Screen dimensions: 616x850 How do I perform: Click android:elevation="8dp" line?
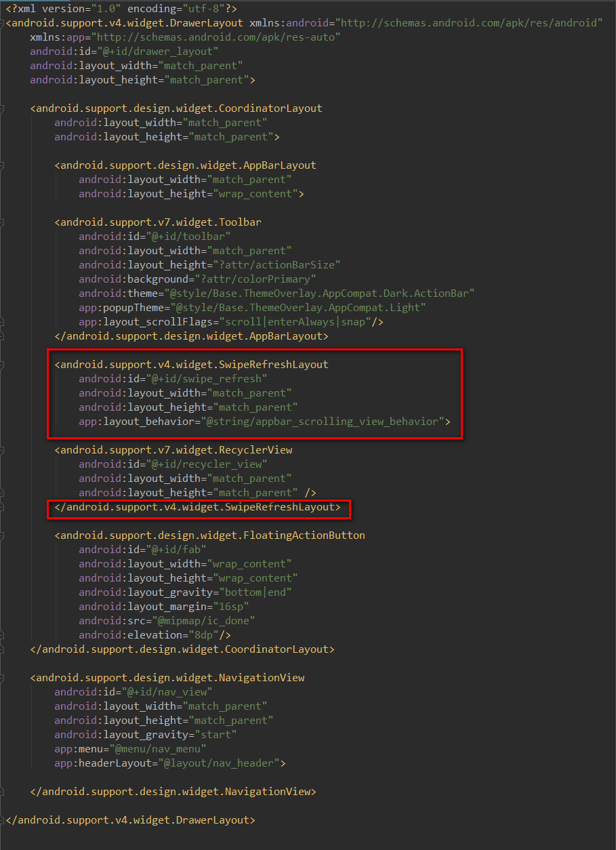coord(155,635)
